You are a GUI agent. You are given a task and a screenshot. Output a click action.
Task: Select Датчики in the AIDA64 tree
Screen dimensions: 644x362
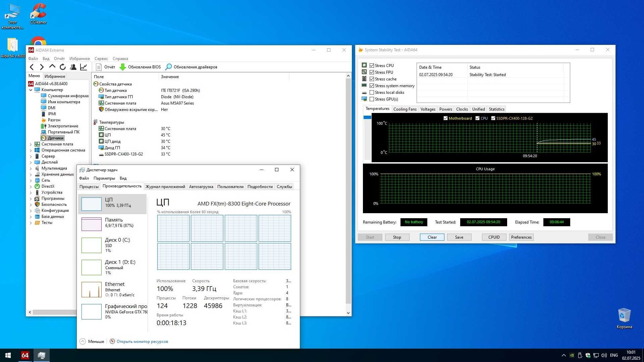pyautogui.click(x=52, y=138)
